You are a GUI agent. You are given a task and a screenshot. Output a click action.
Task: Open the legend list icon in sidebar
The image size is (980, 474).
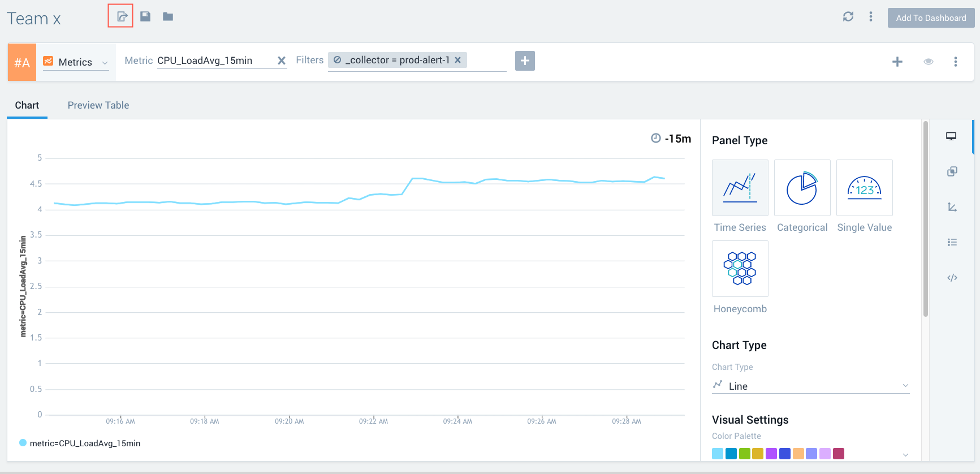tap(952, 242)
